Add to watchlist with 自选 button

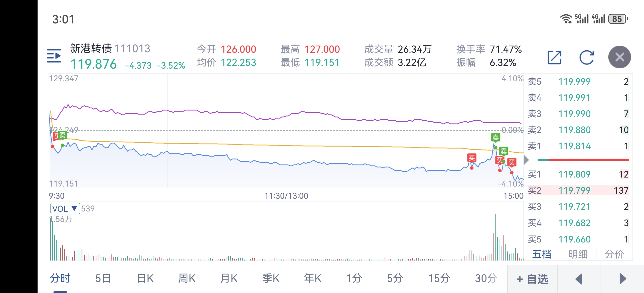point(533,279)
